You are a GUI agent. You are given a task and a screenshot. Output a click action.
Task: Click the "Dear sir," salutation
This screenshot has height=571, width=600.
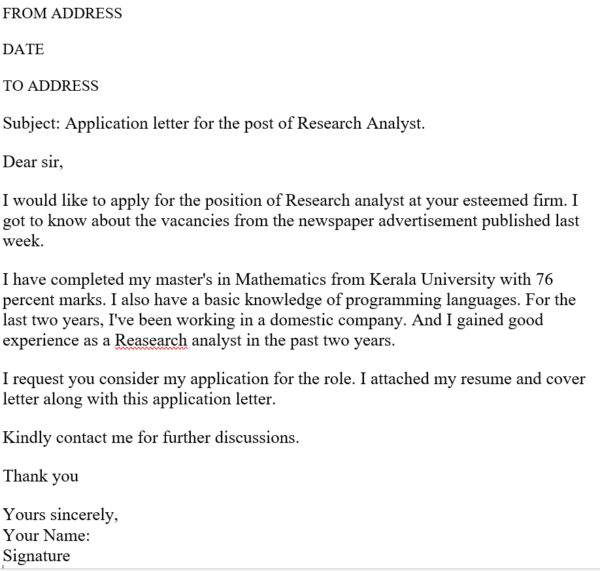(33, 161)
